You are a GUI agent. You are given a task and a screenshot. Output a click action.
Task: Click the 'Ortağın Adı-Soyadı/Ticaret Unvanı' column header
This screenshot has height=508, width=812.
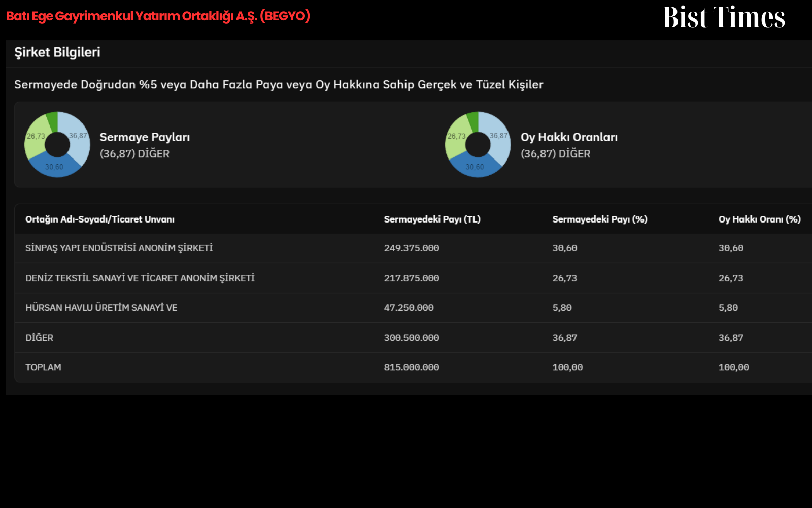click(x=100, y=219)
